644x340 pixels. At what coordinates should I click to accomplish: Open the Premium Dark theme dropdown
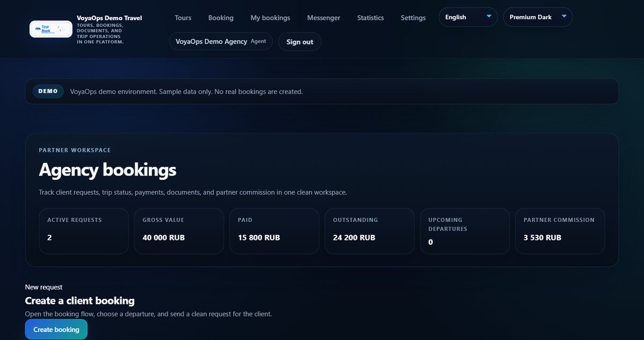pos(538,17)
